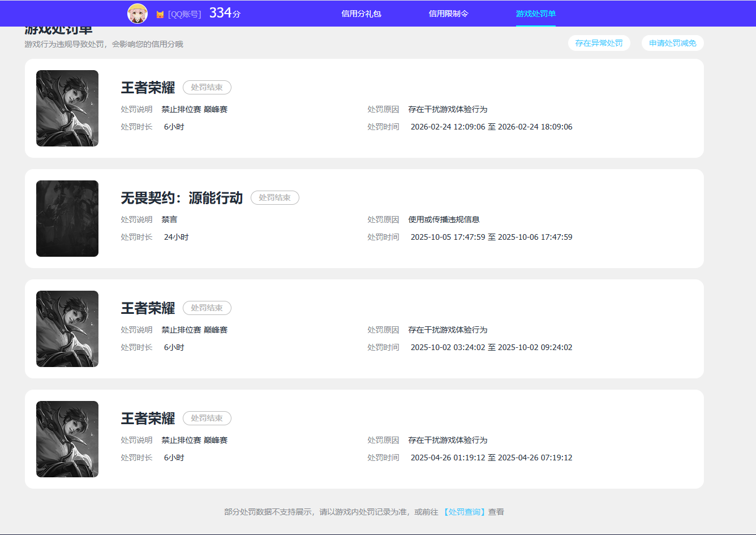Click 禁止排位赛 巅峰赛 in the 2025-04-26 card
Viewport: 756px width, 535px height.
pos(195,440)
